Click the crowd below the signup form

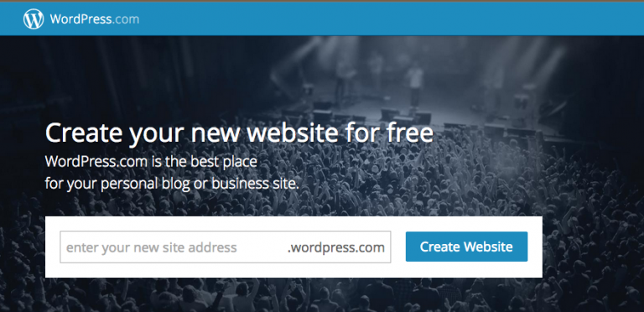[x=288, y=294]
